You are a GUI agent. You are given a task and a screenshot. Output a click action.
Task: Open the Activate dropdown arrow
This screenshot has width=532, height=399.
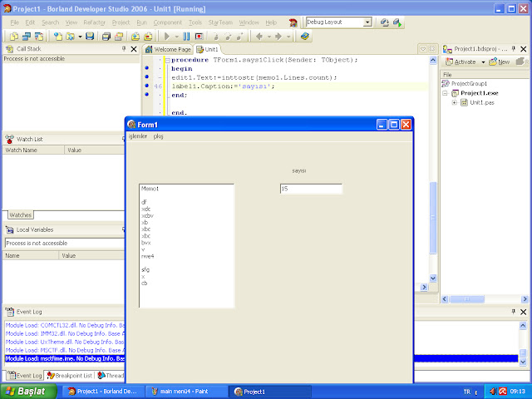pos(483,62)
